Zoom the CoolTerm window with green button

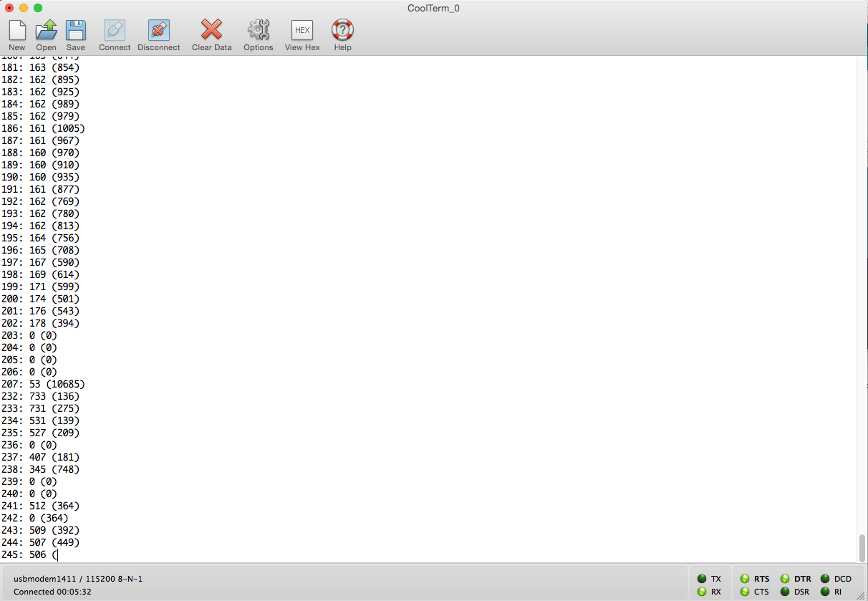click(x=38, y=8)
